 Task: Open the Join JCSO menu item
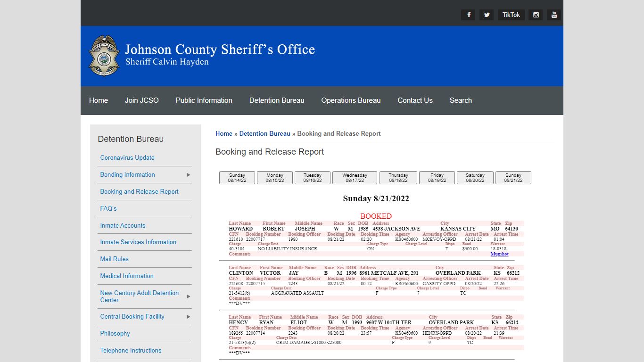(x=142, y=100)
